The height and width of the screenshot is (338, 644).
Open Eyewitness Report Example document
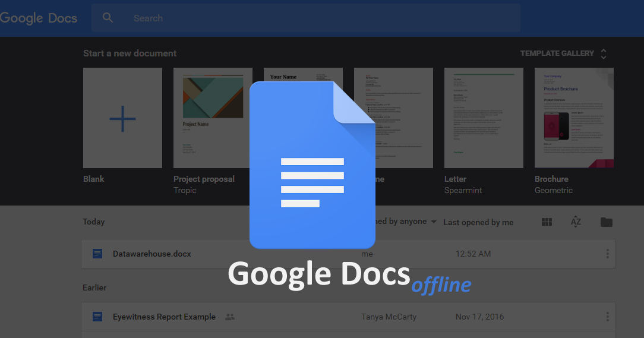(x=348, y=317)
